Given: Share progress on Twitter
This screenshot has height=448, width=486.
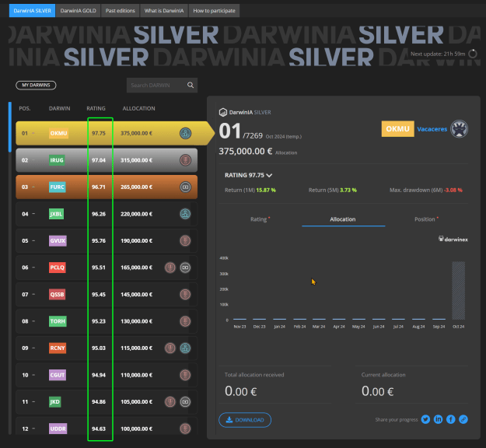Looking at the screenshot, I should (x=425, y=419).
